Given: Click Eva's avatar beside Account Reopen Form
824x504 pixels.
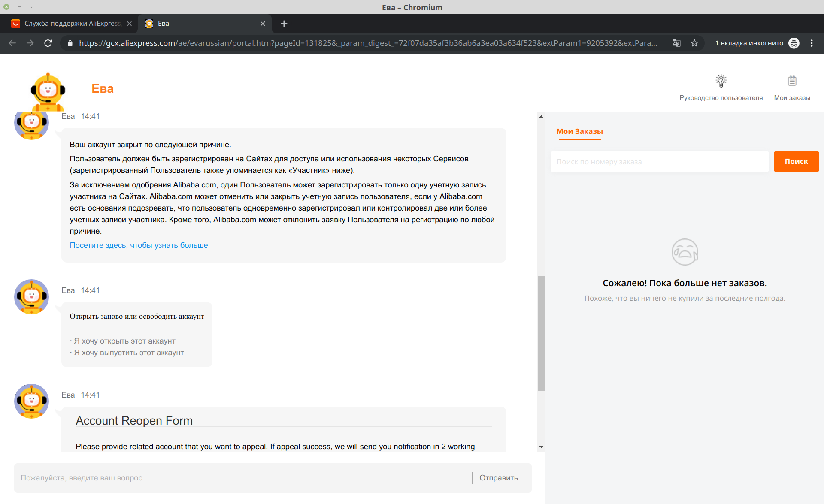Looking at the screenshot, I should click(x=31, y=401).
